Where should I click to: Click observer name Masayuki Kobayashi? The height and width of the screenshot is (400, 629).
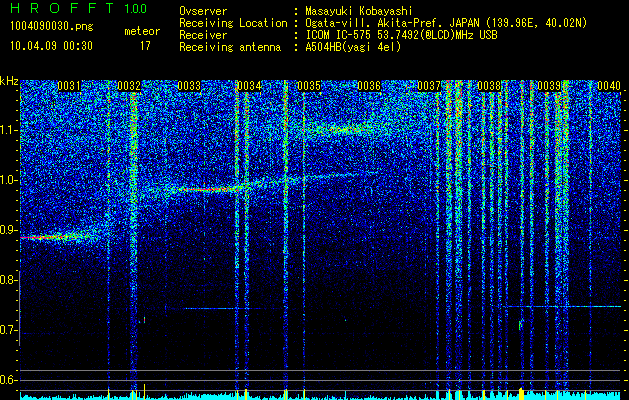coord(359,11)
